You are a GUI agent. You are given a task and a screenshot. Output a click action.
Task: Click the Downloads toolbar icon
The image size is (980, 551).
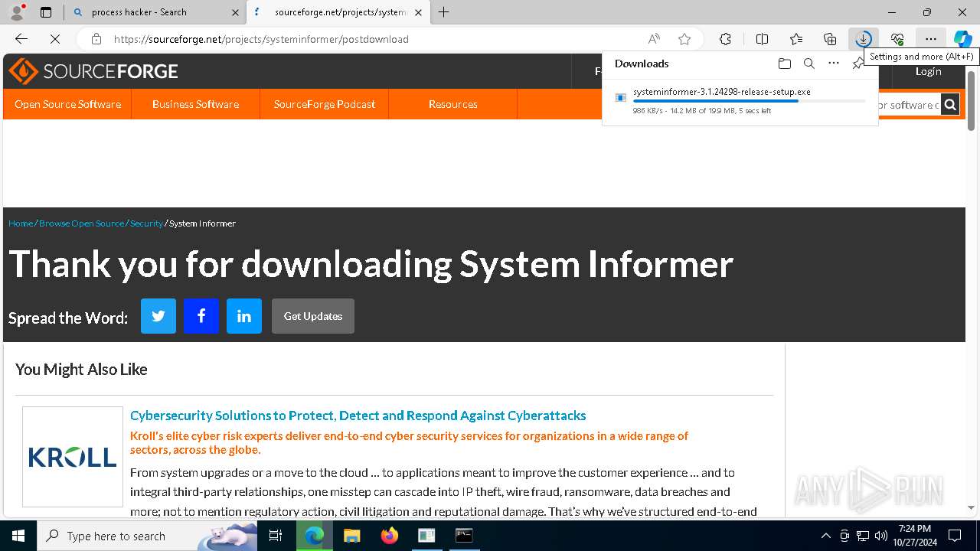pyautogui.click(x=863, y=39)
